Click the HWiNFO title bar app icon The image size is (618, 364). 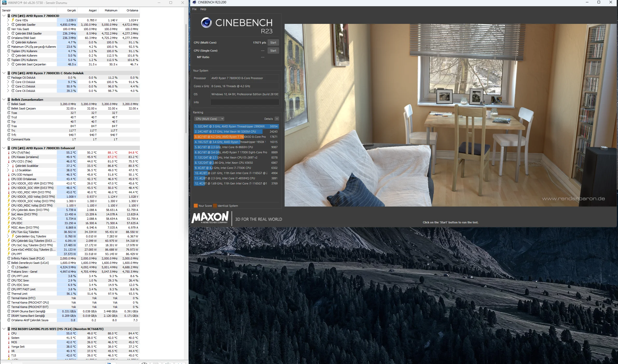pyautogui.click(x=4, y=3)
